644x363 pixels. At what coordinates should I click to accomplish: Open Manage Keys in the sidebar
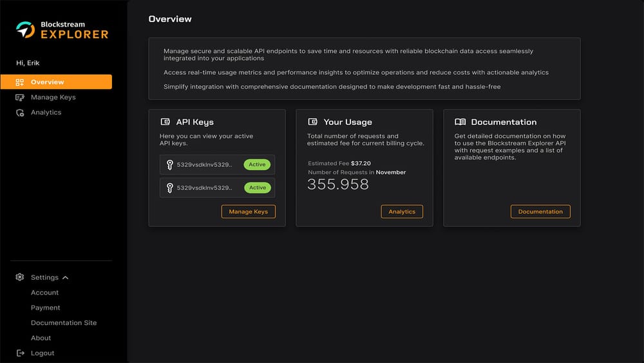53,97
